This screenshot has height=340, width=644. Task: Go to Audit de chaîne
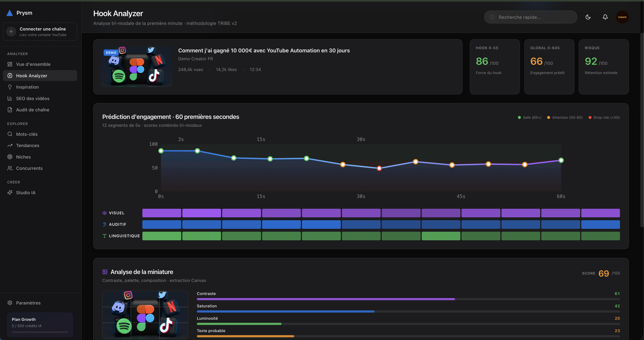pos(32,110)
